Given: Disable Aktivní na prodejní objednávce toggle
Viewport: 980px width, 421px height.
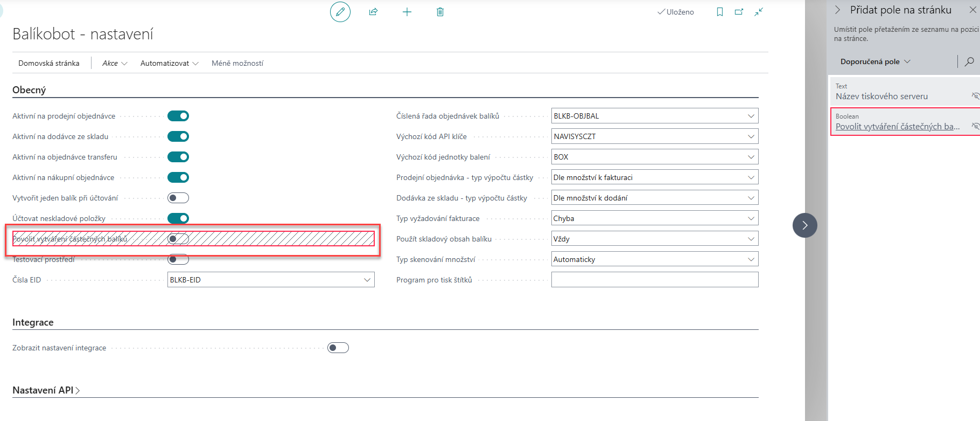Looking at the screenshot, I should (178, 116).
